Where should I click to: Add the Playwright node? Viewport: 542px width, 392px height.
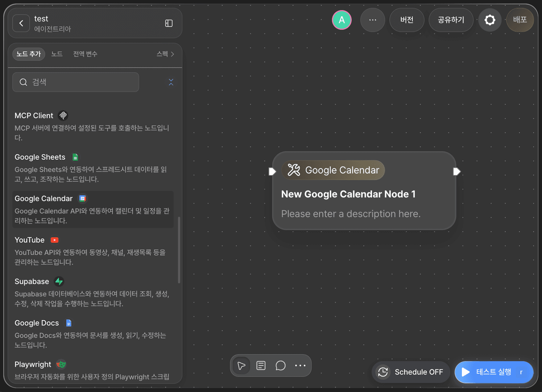[x=93, y=370]
